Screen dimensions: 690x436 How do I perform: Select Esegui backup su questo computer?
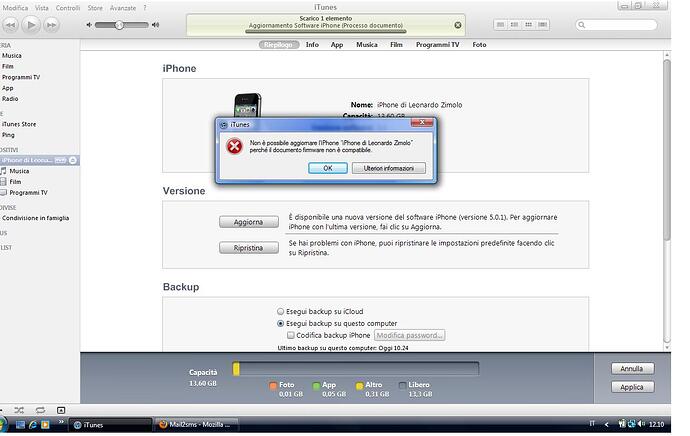[x=281, y=324]
